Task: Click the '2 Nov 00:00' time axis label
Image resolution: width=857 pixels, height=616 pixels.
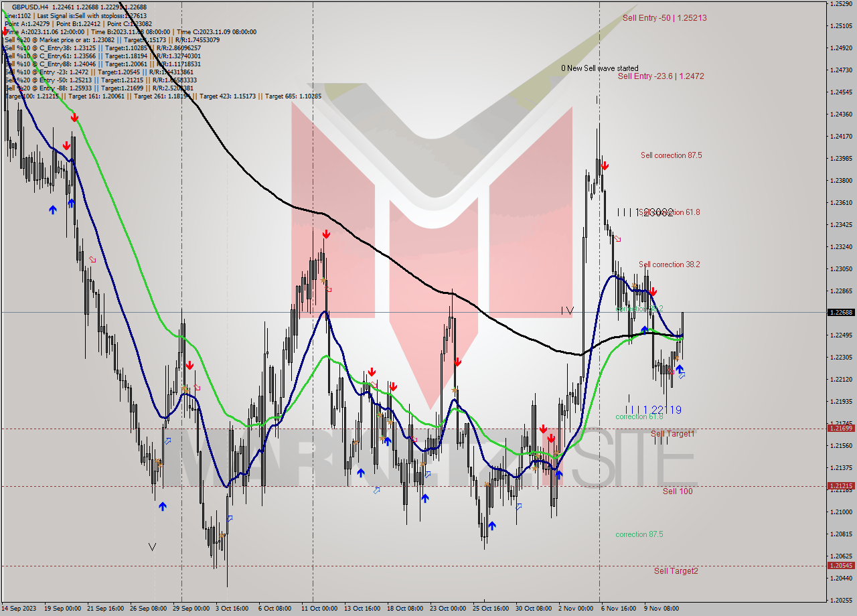Action: tap(576, 609)
